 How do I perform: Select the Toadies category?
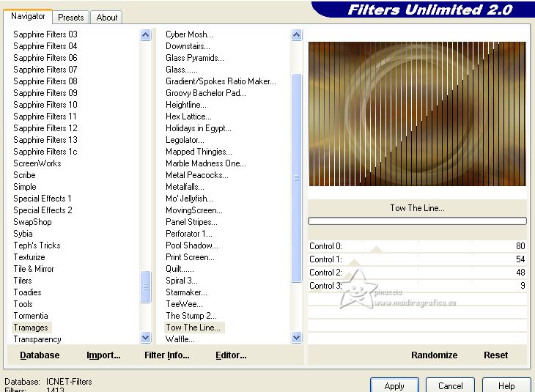27,292
